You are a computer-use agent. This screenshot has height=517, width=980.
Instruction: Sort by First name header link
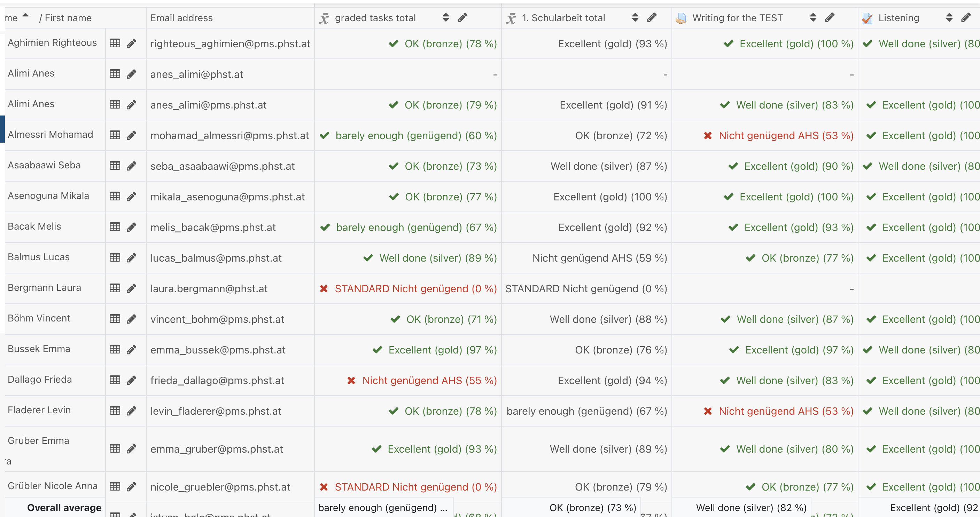coord(68,18)
